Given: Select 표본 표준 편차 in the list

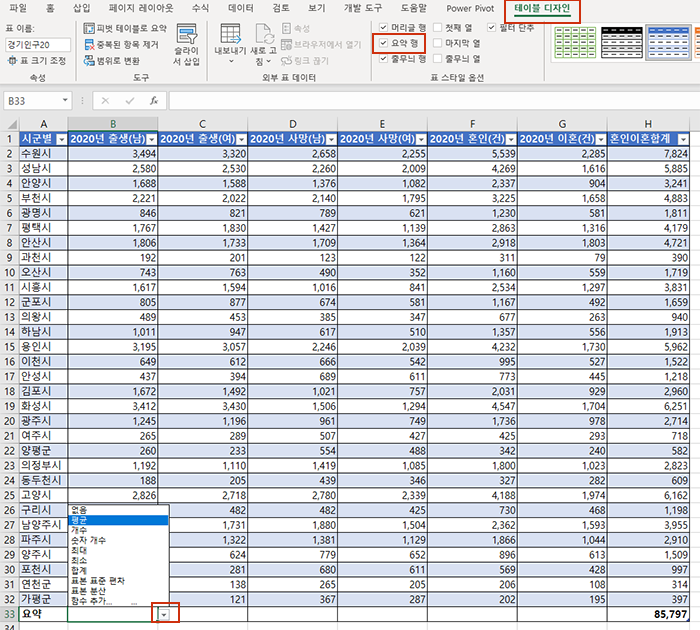Looking at the screenshot, I should tap(118, 581).
